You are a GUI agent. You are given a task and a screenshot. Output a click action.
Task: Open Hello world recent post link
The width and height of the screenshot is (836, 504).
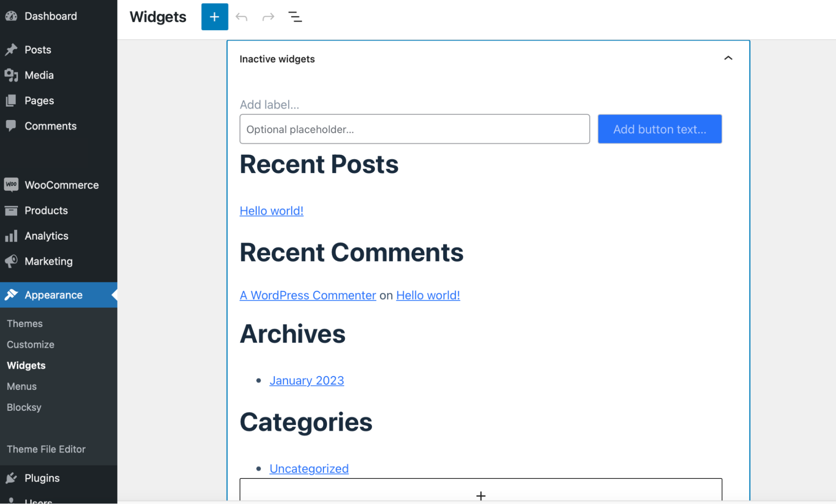272,210
